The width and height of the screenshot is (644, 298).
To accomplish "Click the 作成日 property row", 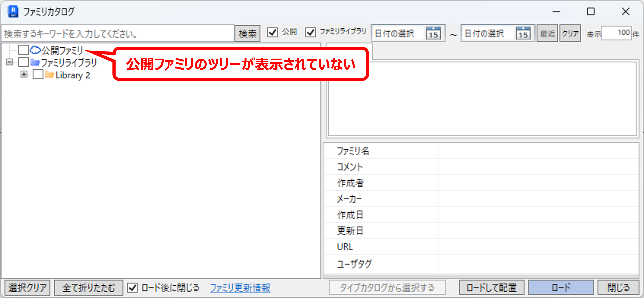I will tap(481, 215).
